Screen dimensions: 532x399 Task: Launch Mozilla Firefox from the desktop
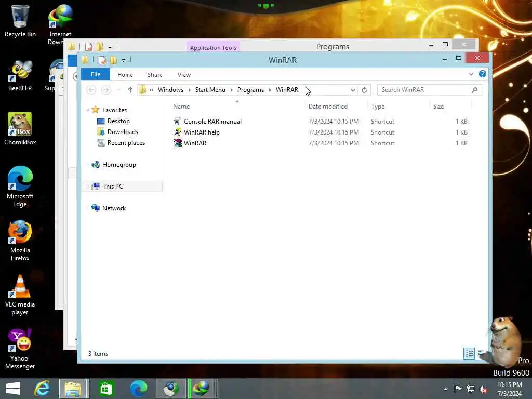point(20,241)
